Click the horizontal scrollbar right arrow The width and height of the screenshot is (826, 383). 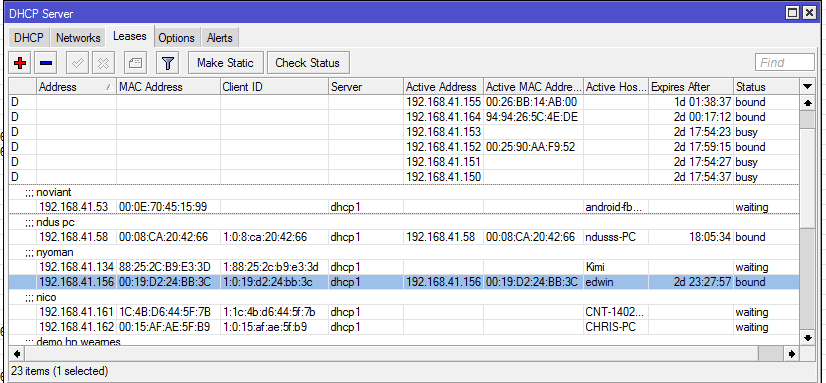pos(792,354)
